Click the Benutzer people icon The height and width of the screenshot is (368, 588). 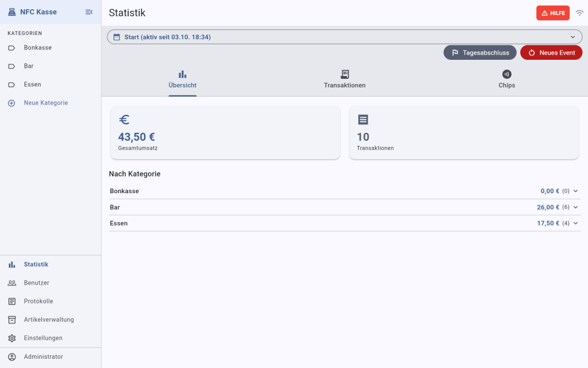[12, 283]
